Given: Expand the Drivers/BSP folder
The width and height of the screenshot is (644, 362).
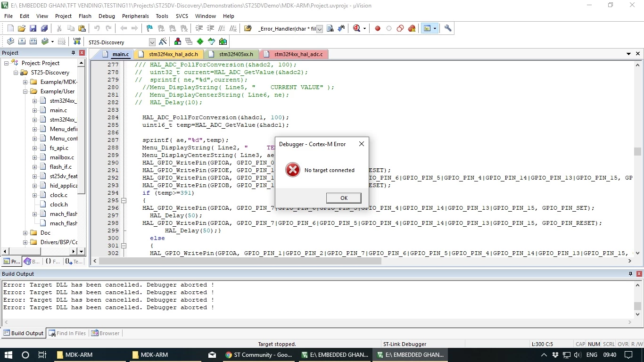Looking at the screenshot, I should pyautogui.click(x=25, y=242).
